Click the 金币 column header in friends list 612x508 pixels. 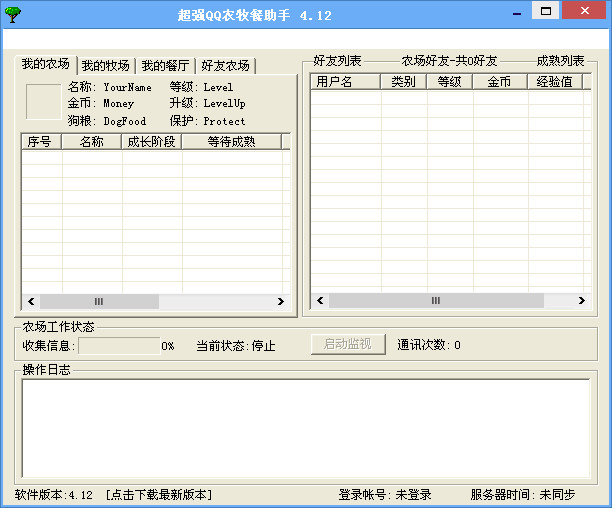click(500, 82)
